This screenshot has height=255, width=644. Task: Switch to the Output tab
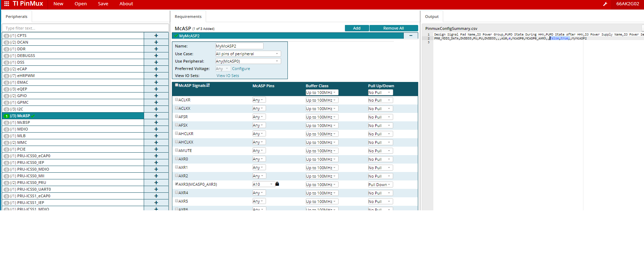432,17
